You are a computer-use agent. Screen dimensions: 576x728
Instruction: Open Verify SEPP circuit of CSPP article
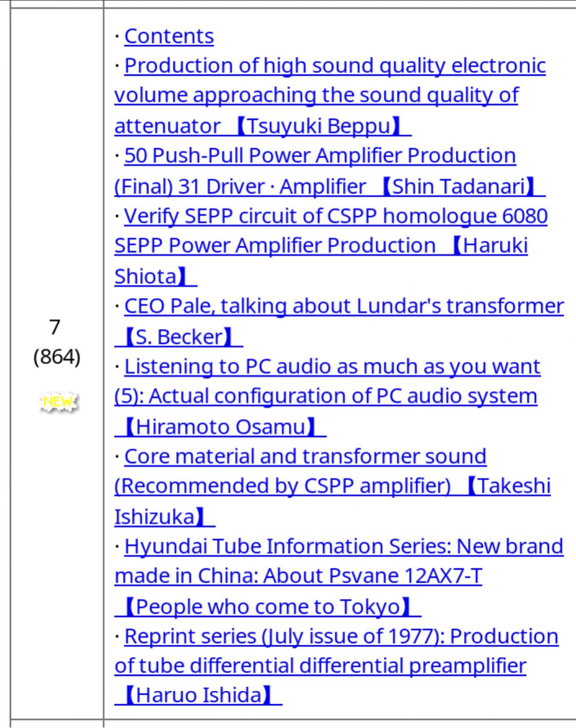(336, 216)
